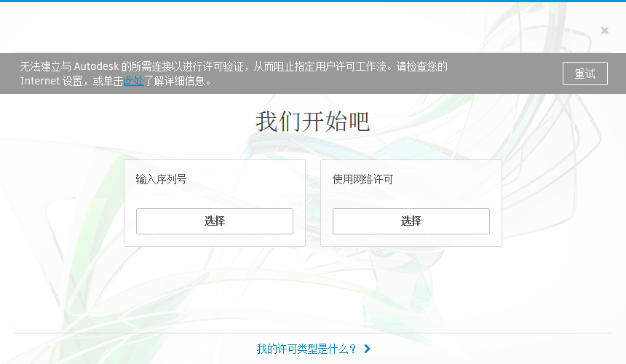
Task: Click the 重试 retry button
Action: pyautogui.click(x=585, y=74)
